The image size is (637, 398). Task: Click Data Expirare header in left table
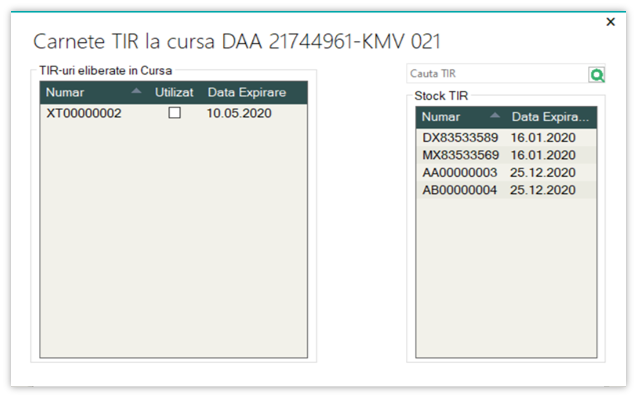point(247,93)
